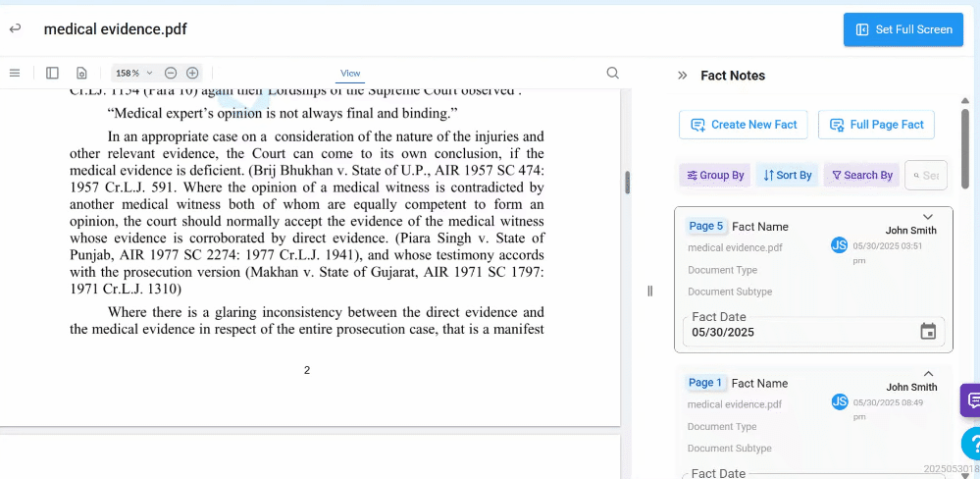Screen dimensions: 980x479
Task: Click timestamp 05/30/2025 08:49 pm
Action: click(x=888, y=409)
